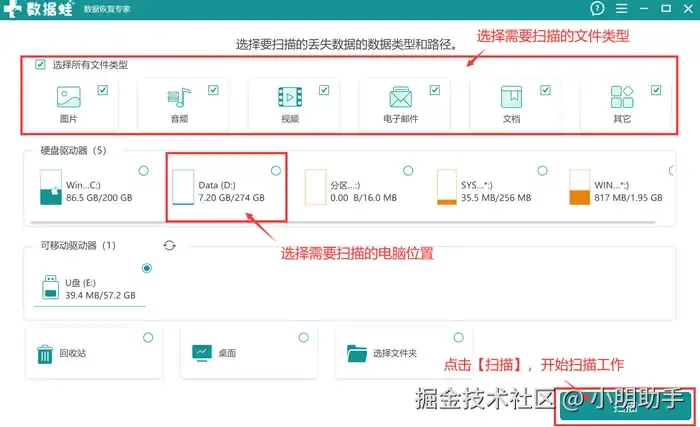This screenshot has width=700, height=427.
Task: Click the 扫描 scan button
Action: 625,407
